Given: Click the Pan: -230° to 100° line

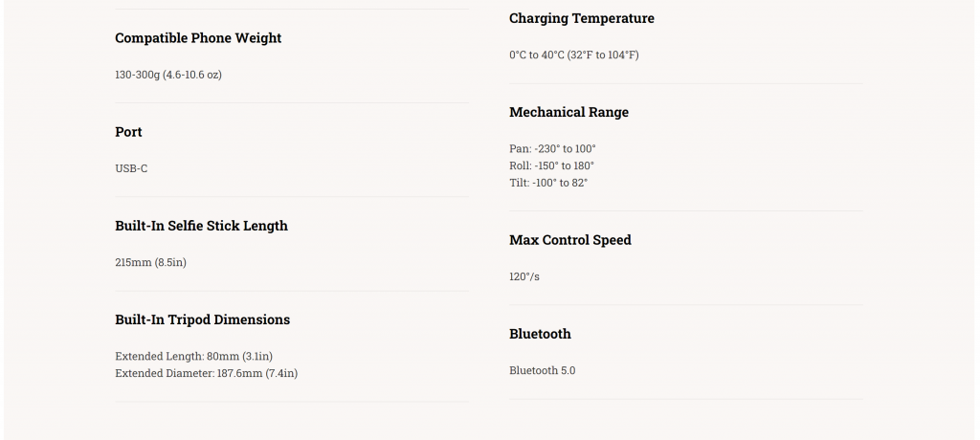Looking at the screenshot, I should click(552, 149).
